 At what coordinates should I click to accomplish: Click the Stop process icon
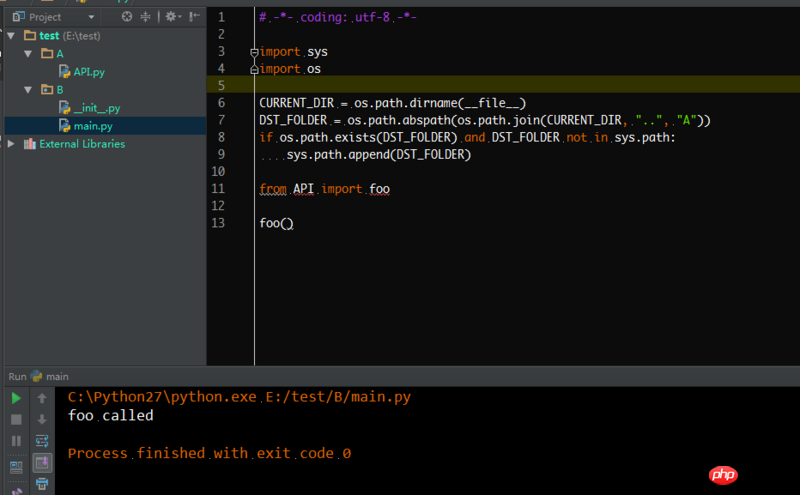[x=16, y=419]
